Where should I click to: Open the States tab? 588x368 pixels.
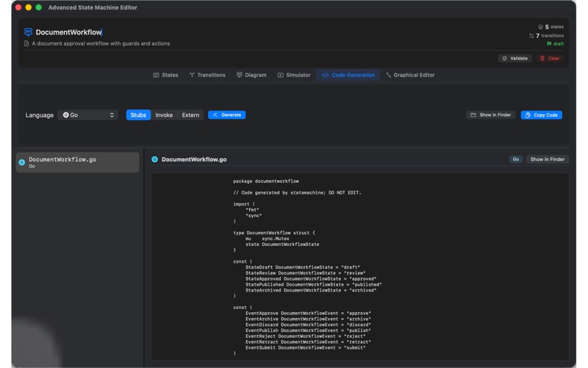coord(166,75)
